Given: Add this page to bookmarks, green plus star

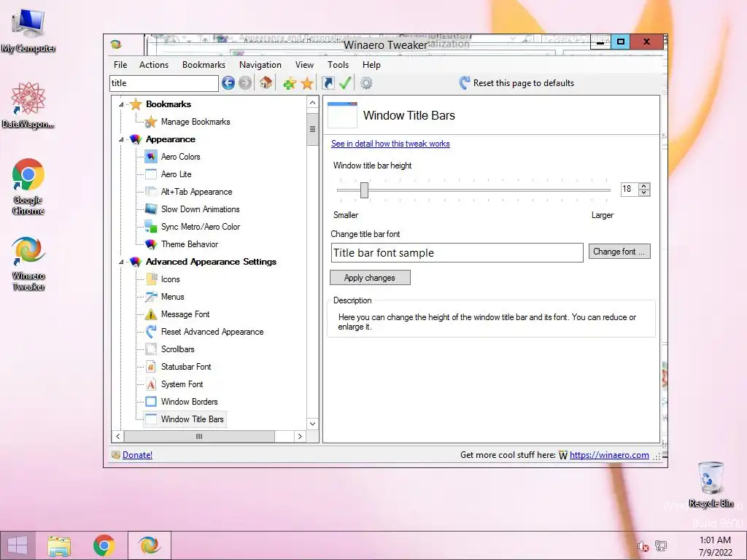Looking at the screenshot, I should 289,84.
